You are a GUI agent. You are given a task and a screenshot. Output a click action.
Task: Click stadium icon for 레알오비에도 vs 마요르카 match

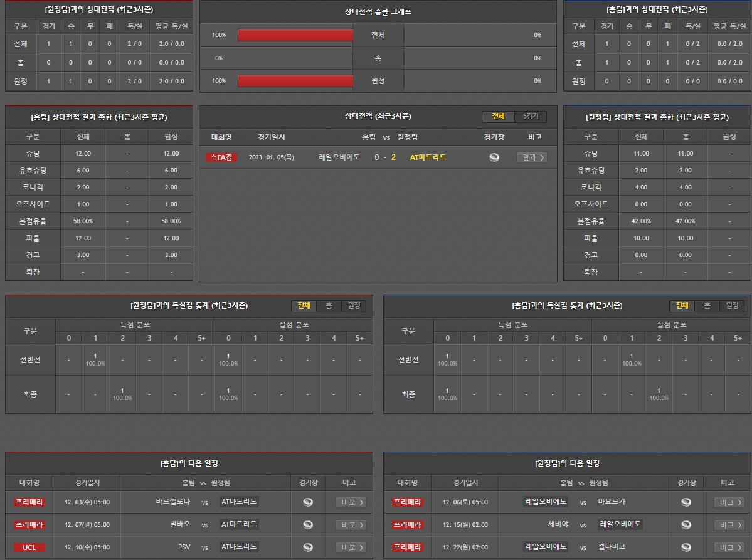(686, 502)
